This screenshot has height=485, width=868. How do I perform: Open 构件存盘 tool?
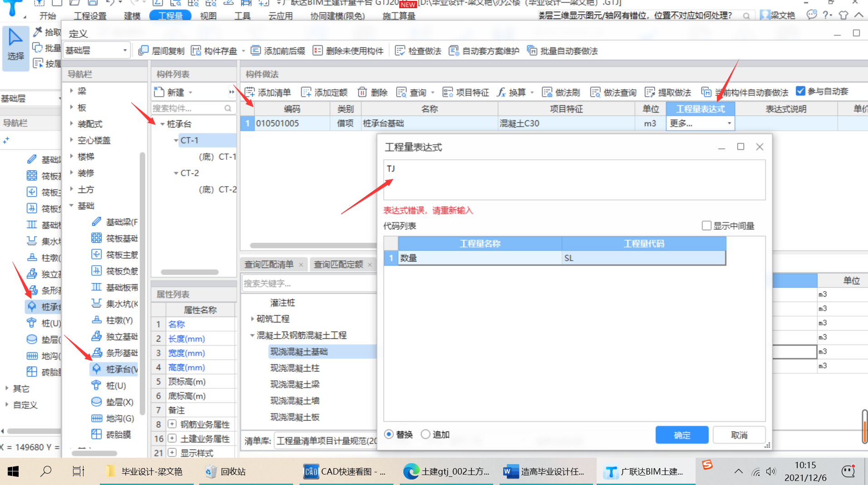(215, 50)
